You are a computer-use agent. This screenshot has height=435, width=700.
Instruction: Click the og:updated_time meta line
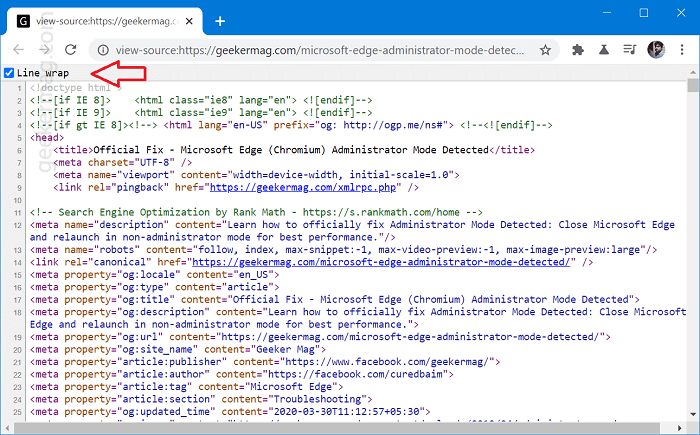point(230,412)
